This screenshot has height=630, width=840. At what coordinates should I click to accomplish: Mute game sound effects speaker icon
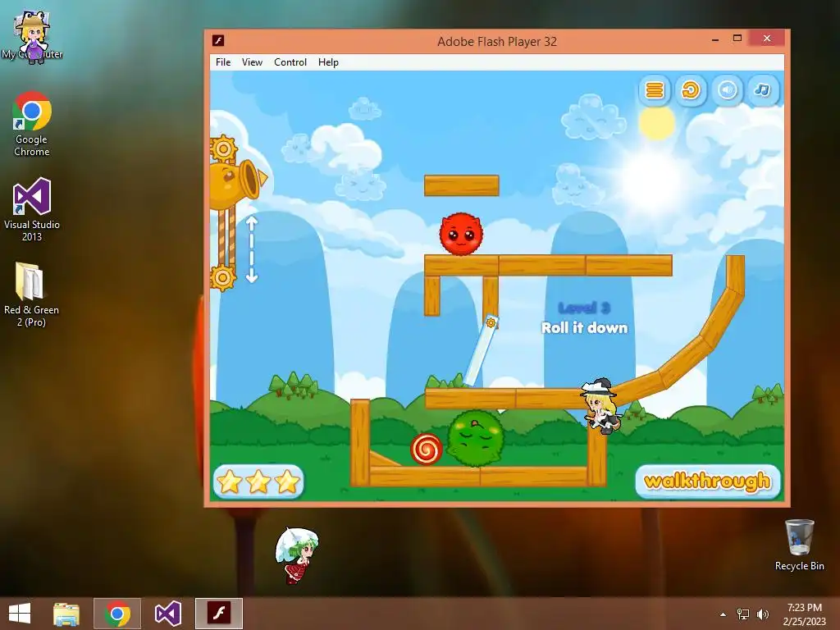[x=727, y=90]
